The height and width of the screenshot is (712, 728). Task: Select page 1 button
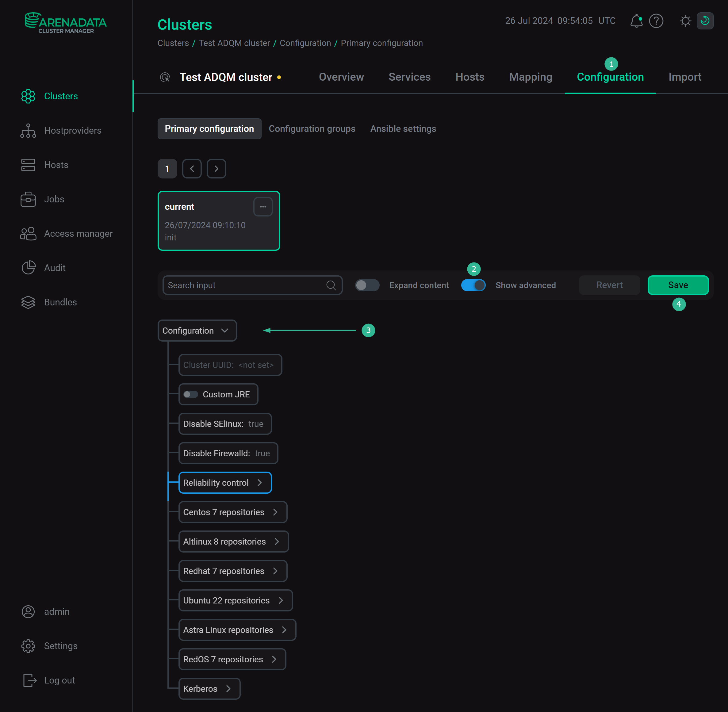[167, 169]
